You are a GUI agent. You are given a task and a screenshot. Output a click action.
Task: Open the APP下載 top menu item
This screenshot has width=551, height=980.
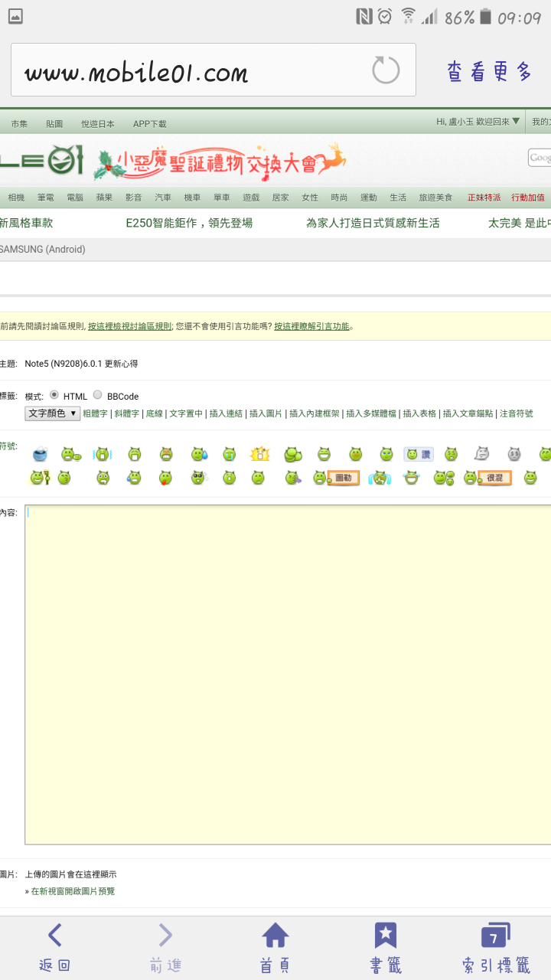149,123
